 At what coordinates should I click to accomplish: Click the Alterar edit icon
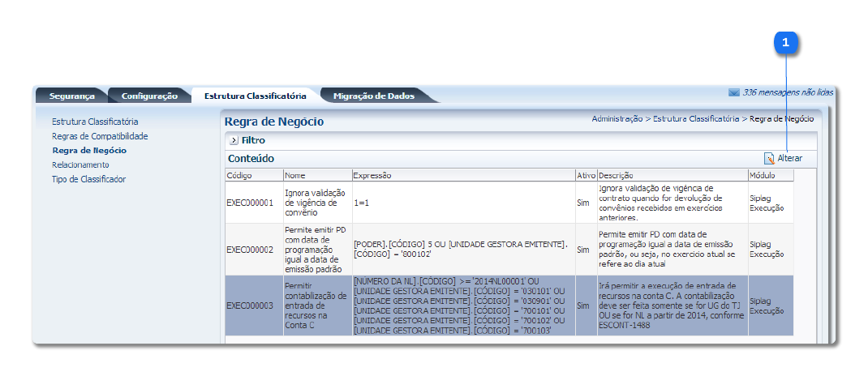tap(769, 158)
